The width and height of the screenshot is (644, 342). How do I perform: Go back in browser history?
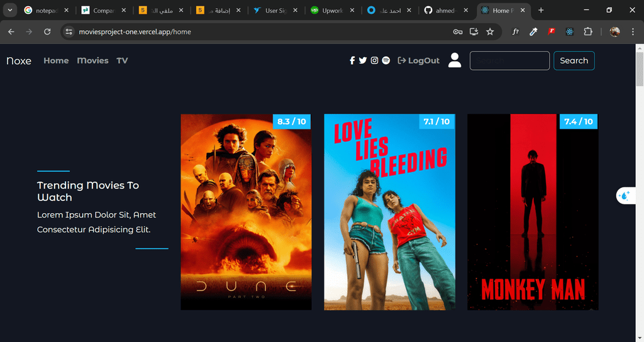11,31
